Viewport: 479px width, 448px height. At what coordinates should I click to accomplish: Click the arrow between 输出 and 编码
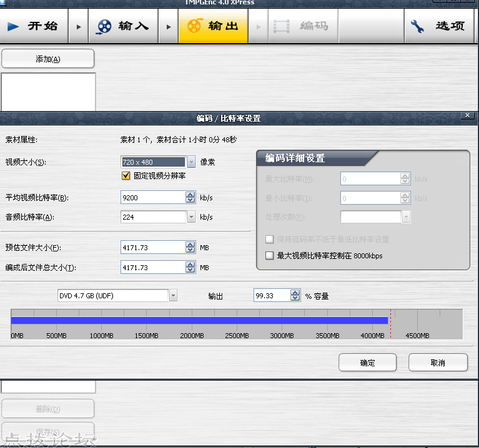click(x=259, y=27)
